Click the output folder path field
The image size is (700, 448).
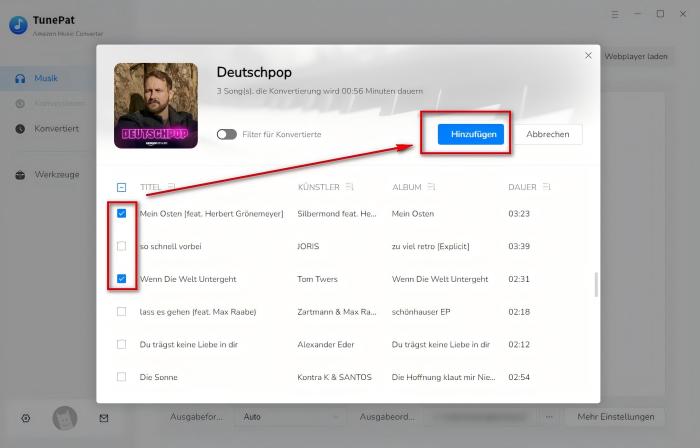pyautogui.click(x=481, y=417)
